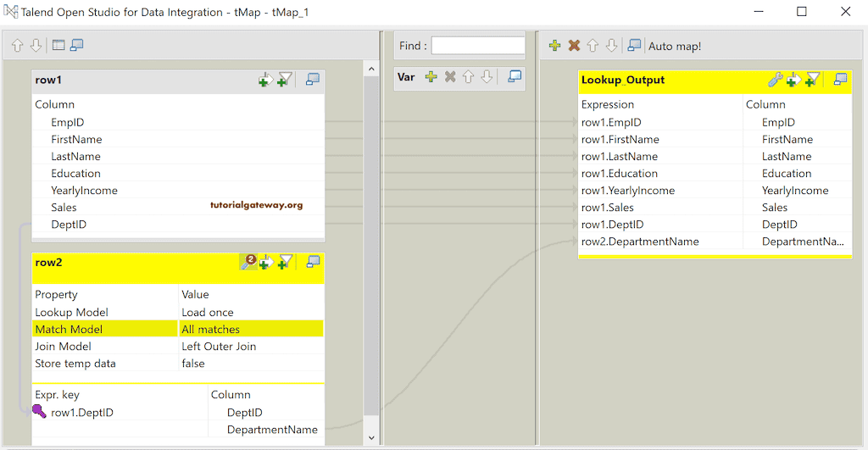Minimize all input tables via the toolbar icon
Image resolution: width=868 pixels, height=450 pixels.
[x=77, y=45]
